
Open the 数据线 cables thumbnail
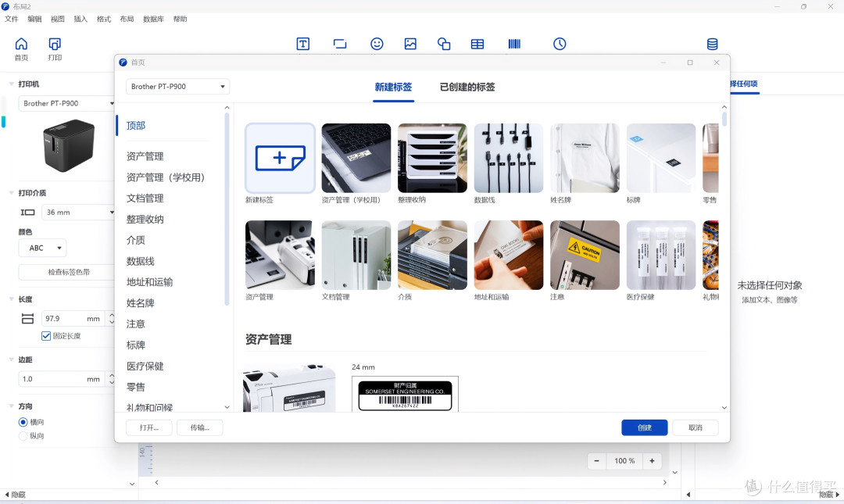[509, 158]
